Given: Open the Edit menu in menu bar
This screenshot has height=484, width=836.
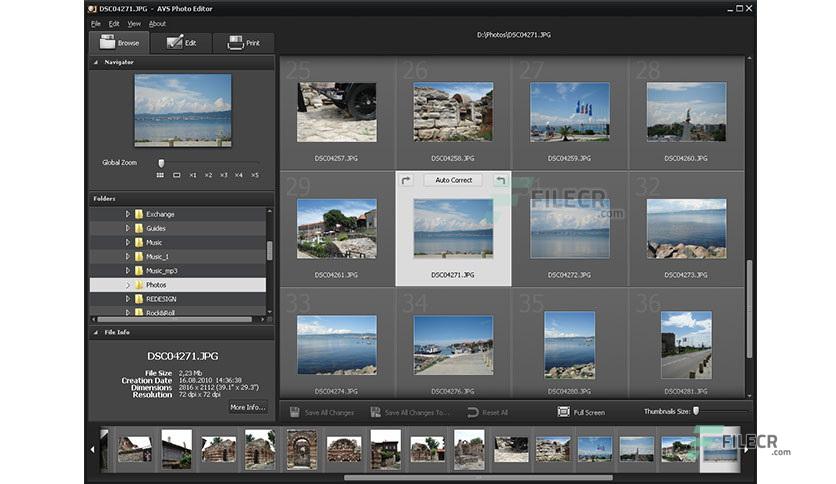Looking at the screenshot, I should pyautogui.click(x=114, y=23).
